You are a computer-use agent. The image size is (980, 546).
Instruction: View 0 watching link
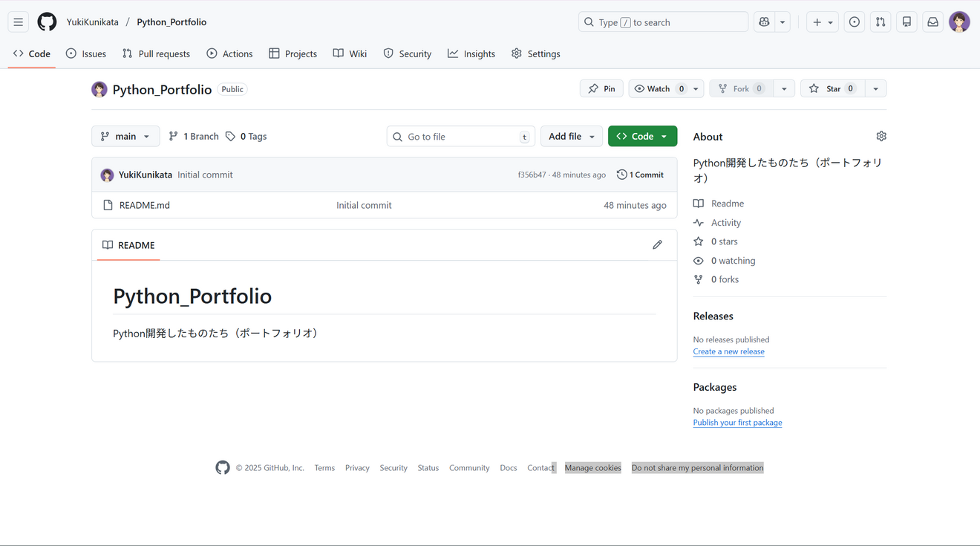coord(725,261)
